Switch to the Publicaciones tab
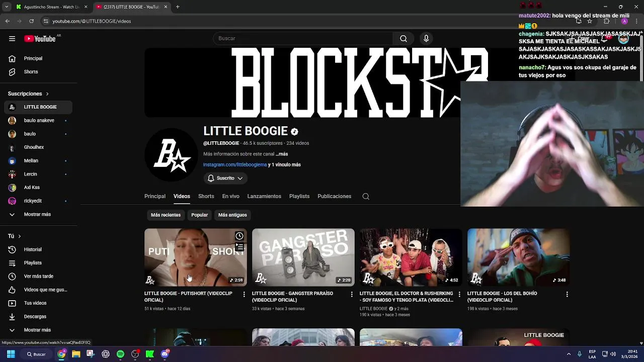644x362 pixels. pyautogui.click(x=334, y=197)
